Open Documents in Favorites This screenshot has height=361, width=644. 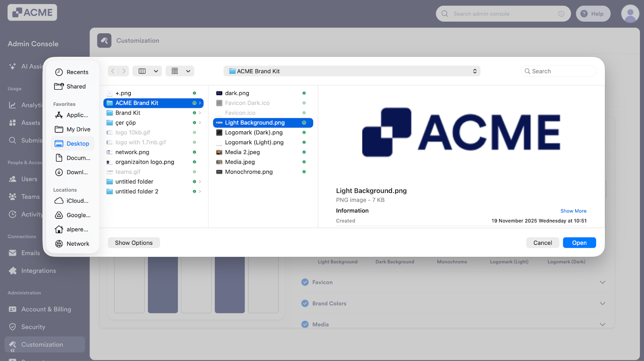72,158
